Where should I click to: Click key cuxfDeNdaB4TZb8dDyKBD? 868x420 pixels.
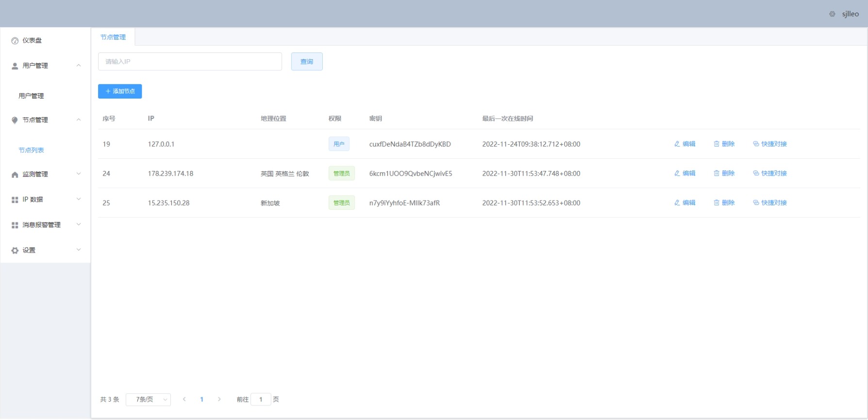click(410, 144)
